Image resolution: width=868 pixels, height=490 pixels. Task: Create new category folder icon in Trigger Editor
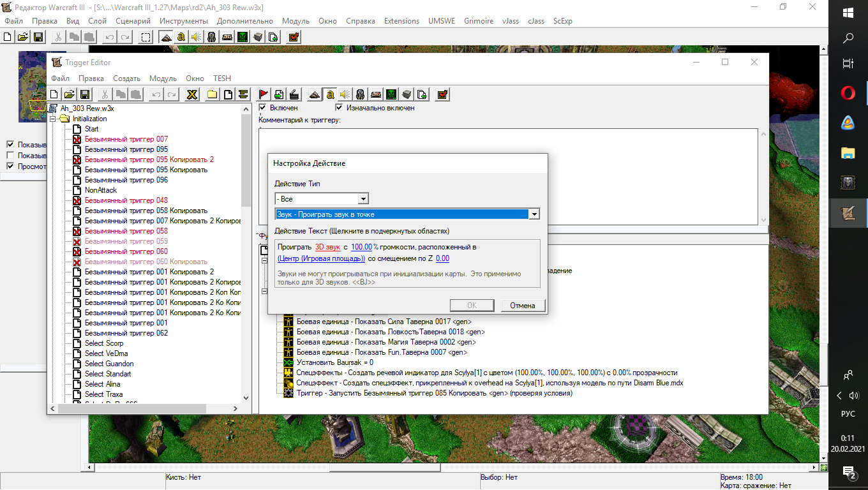click(211, 94)
